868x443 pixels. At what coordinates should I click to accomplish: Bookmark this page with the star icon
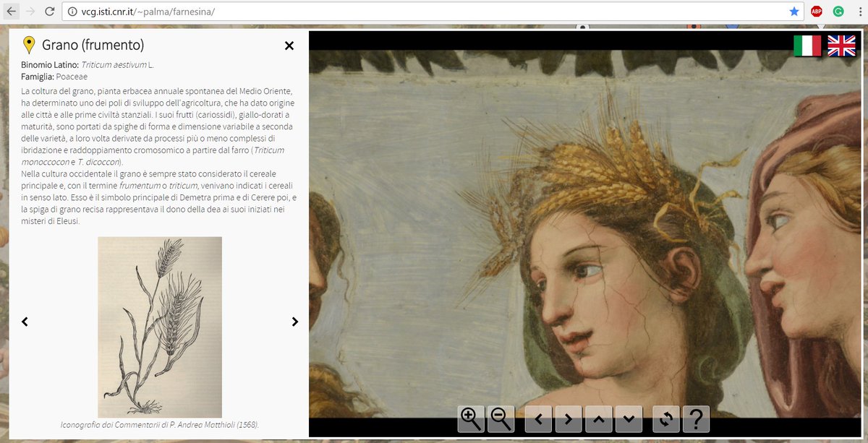click(x=794, y=12)
